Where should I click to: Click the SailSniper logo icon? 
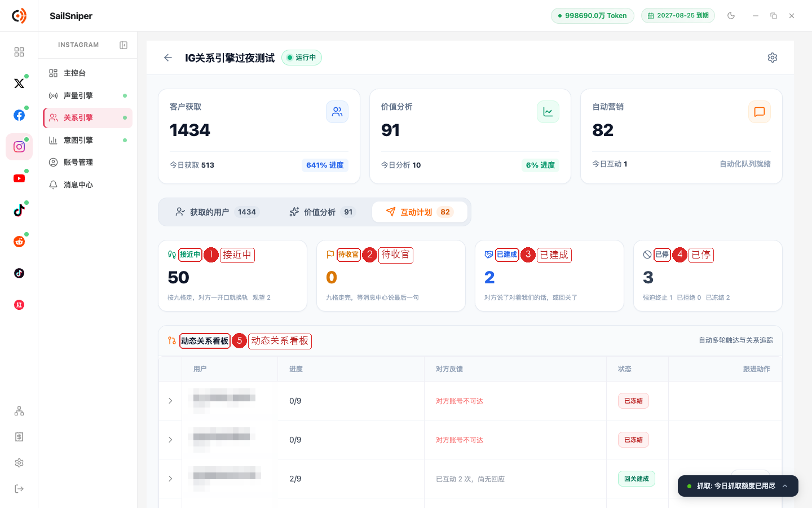[x=19, y=16]
